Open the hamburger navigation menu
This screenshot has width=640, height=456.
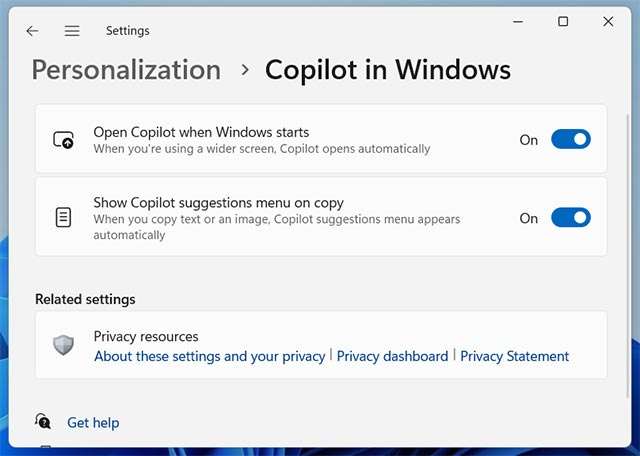72,31
